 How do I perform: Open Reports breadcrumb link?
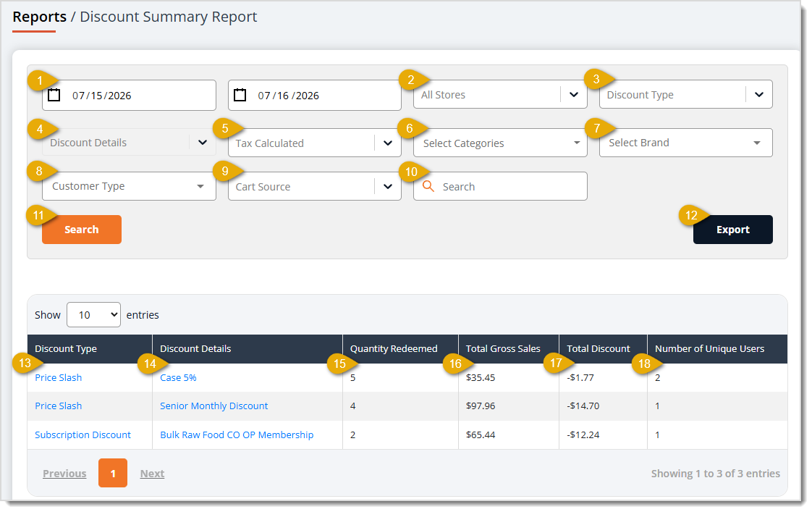pyautogui.click(x=39, y=17)
